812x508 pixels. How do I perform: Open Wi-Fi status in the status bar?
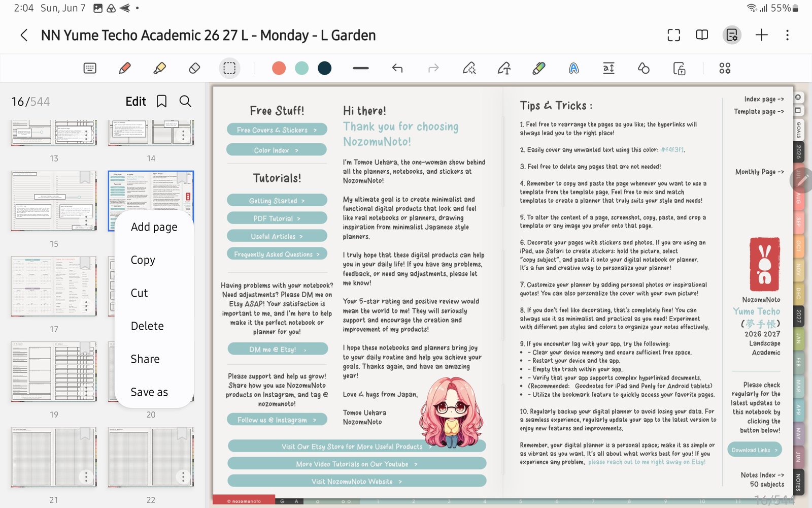[752, 8]
